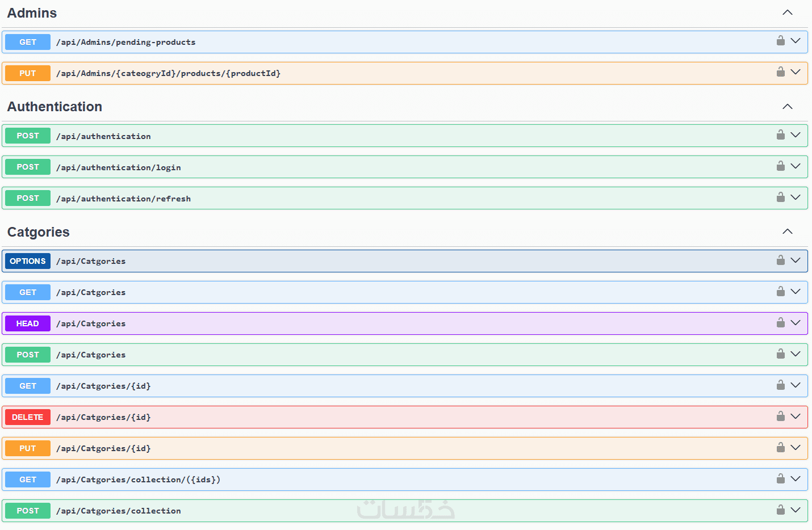Click /api/Catgories path in HEAD row
The width and height of the screenshot is (812, 530).
91,323
